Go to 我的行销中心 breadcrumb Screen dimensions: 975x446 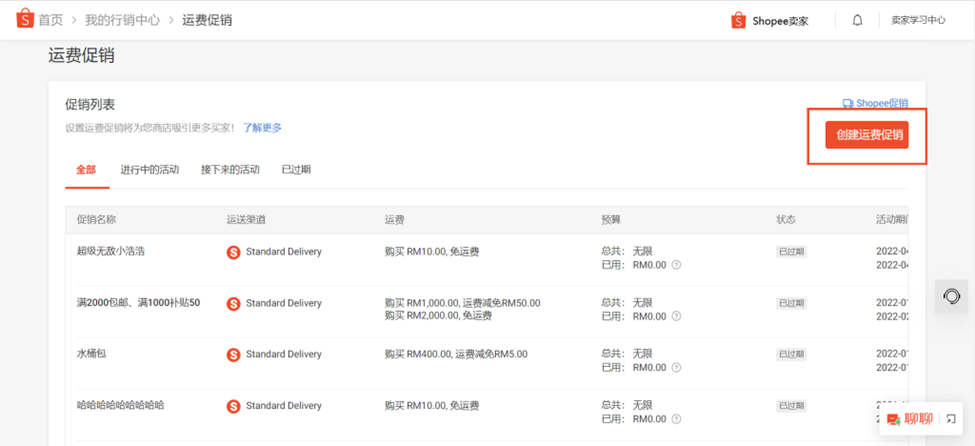(122, 21)
